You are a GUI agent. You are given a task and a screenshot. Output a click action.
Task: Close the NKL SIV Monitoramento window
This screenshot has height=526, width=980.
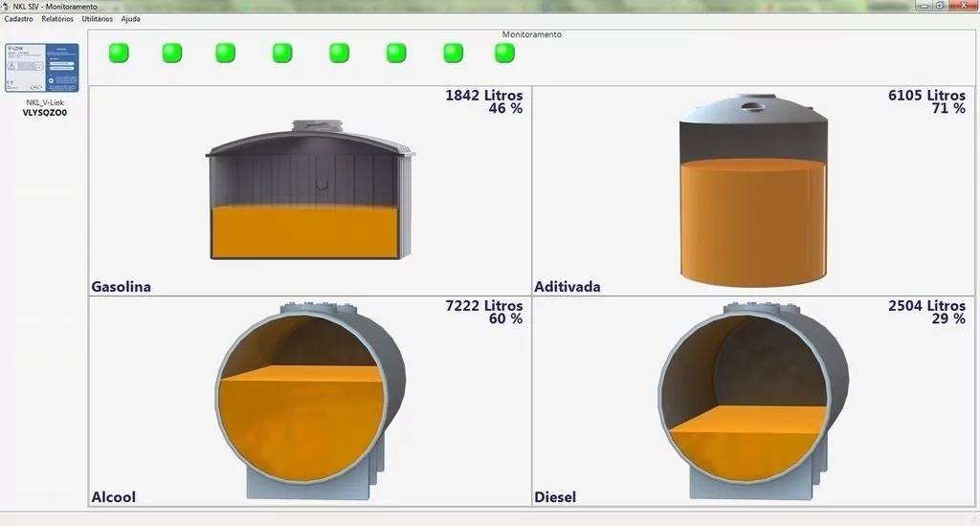pyautogui.click(x=965, y=6)
